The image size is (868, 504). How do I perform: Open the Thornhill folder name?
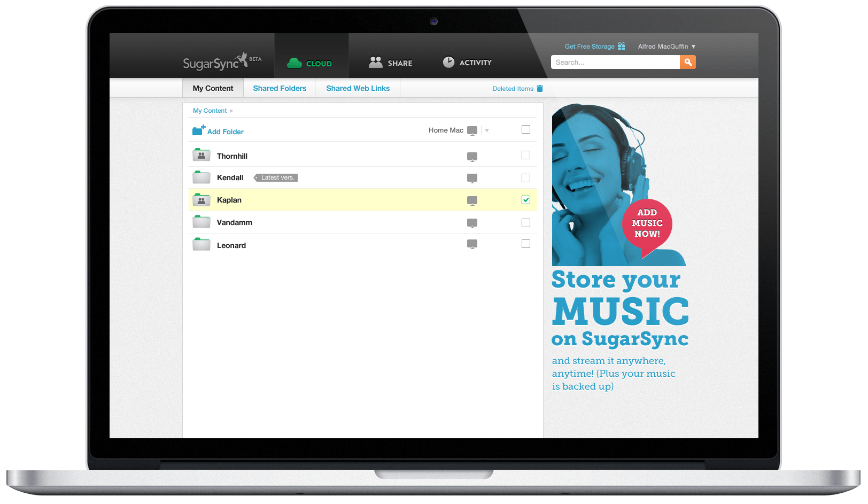232,156
